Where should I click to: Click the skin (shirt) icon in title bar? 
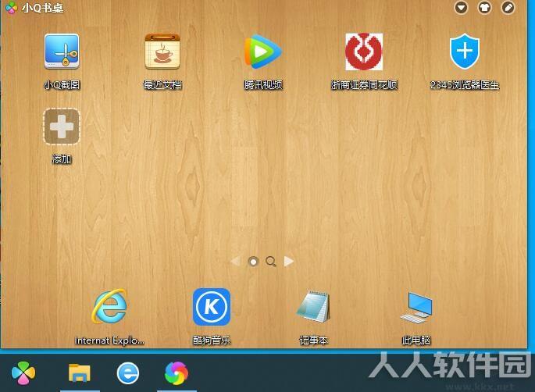tap(484, 7)
